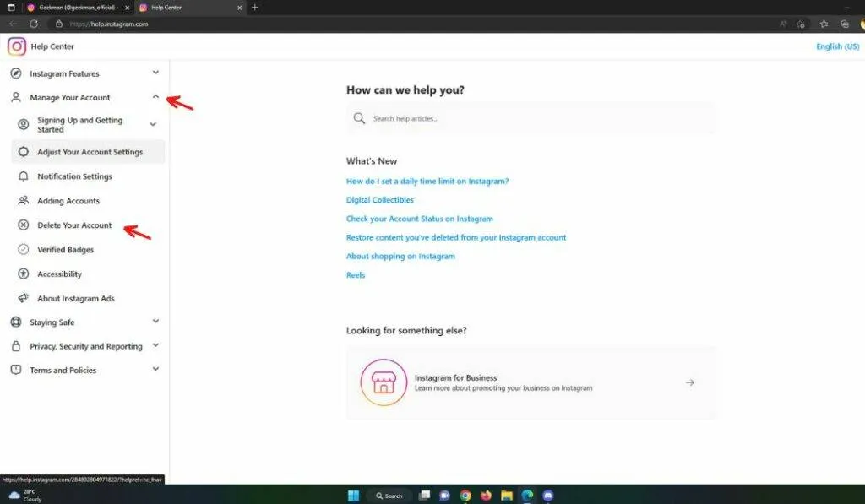865x504 pixels.
Task: Click the Accessibility figure icon
Action: [23, 274]
